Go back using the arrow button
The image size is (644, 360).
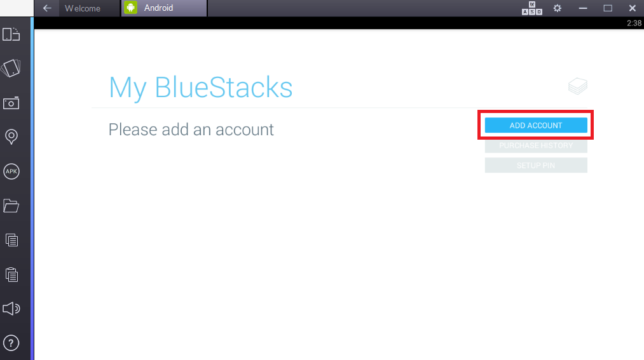coord(47,8)
